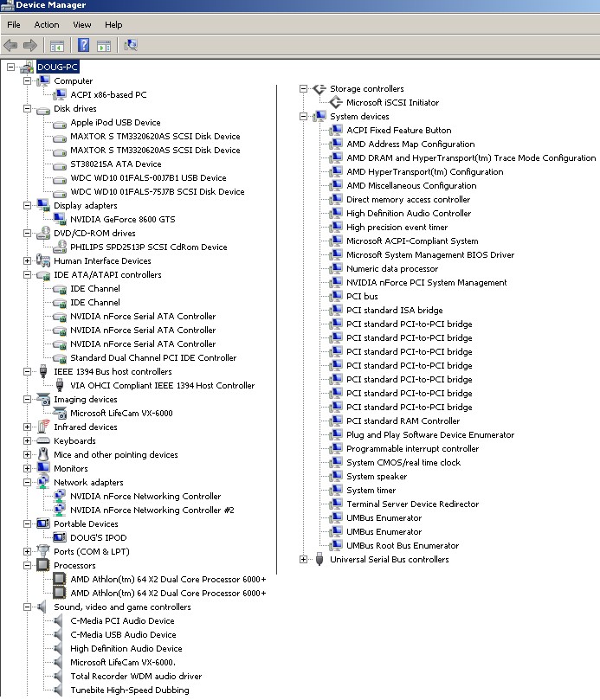Screen dimensions: 600x700
Task: Select Total Recorder WDM audio driver
Action: 136,676
